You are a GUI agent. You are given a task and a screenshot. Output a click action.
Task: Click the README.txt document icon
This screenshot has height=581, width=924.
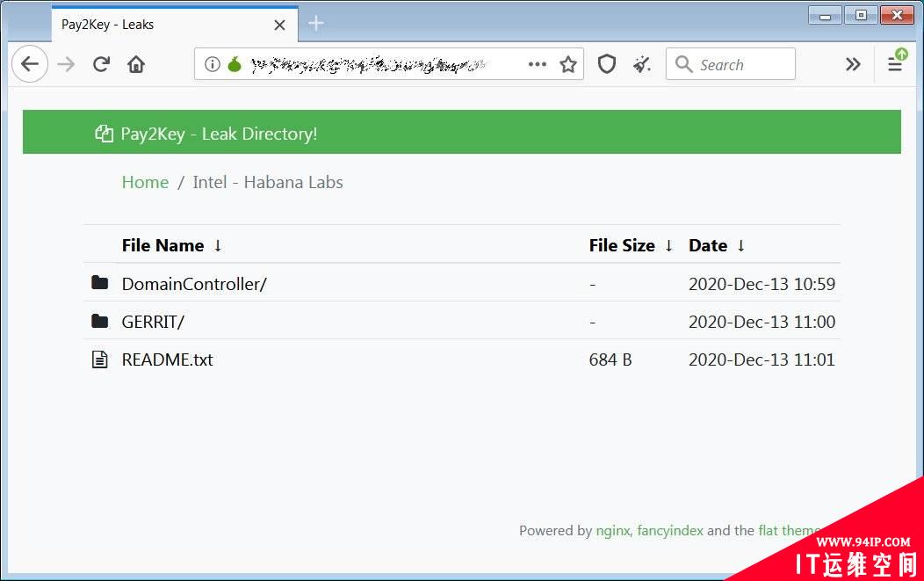point(99,359)
